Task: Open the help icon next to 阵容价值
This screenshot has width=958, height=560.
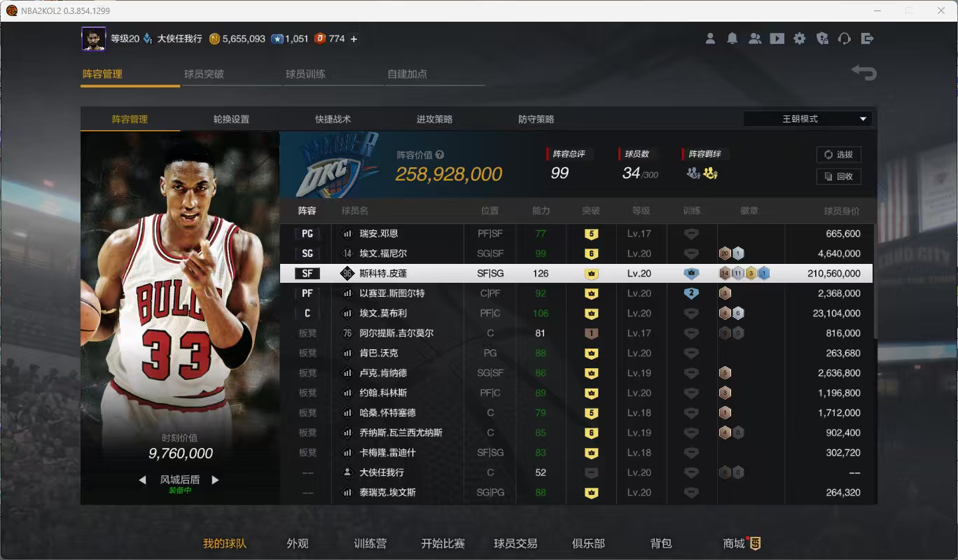Action: pos(440,155)
